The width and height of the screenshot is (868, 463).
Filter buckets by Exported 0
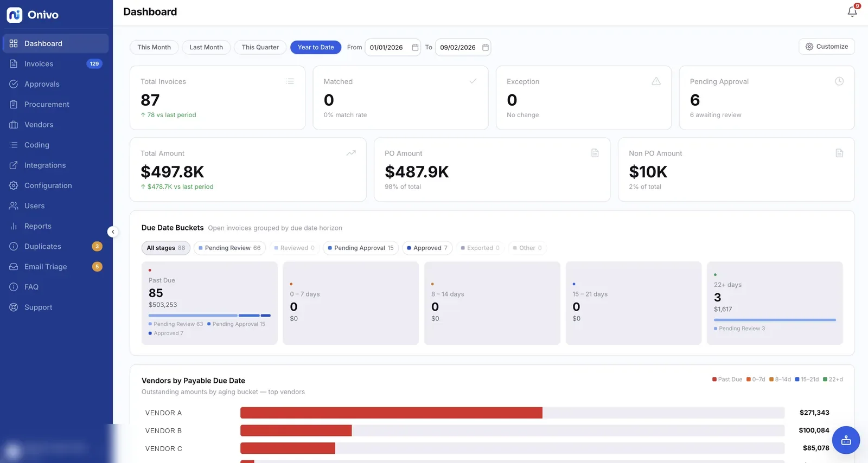(480, 248)
